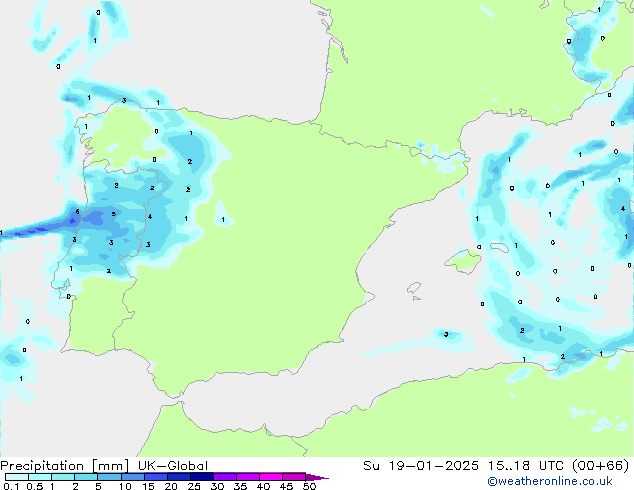Pick the 15–20 mm blue legend swatch

click(x=156, y=477)
